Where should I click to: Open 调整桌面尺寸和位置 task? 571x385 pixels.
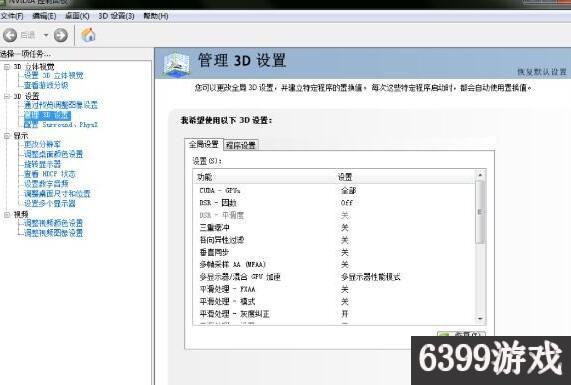point(57,194)
